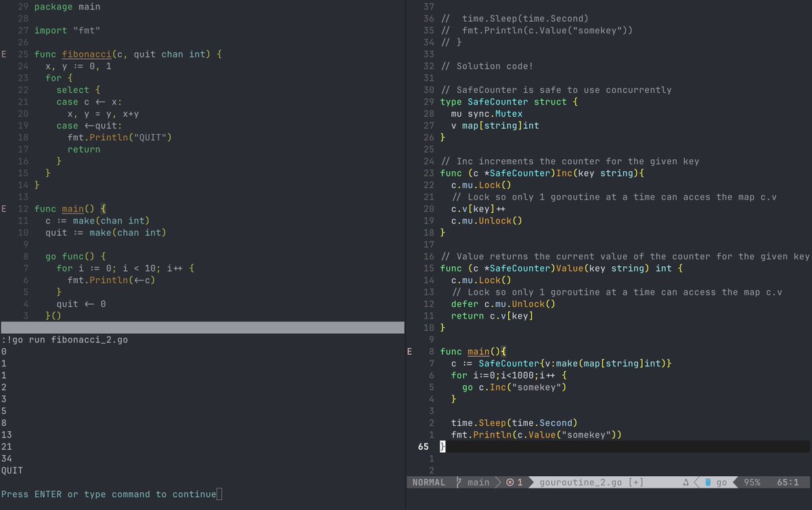Click the NORMAL mode segment in the statusline
The height and width of the screenshot is (510, 812).
point(428,482)
